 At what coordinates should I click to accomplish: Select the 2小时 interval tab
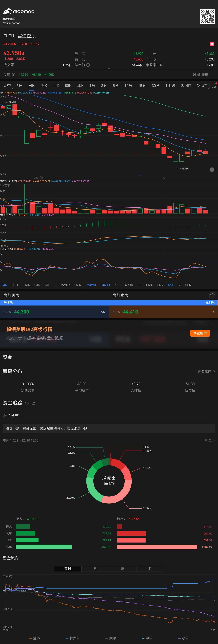pyautogui.click(x=186, y=86)
